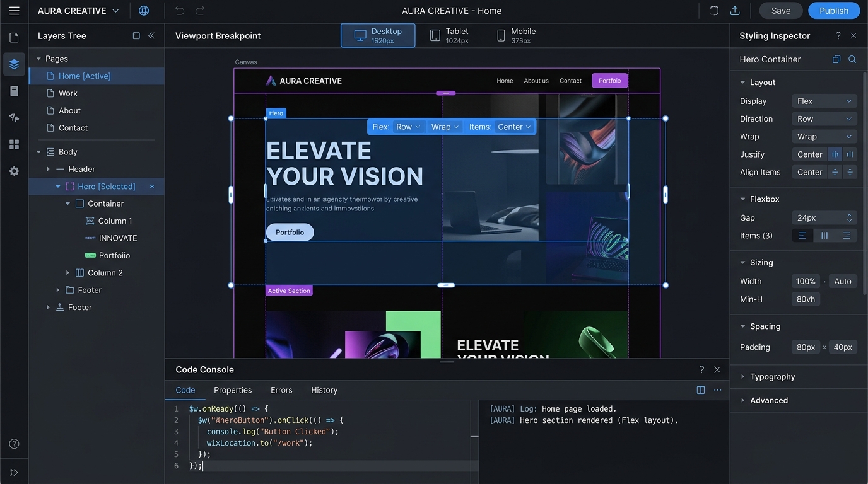The height and width of the screenshot is (484, 868).
Task: Click the Min-H 80vh field
Action: 806,299
